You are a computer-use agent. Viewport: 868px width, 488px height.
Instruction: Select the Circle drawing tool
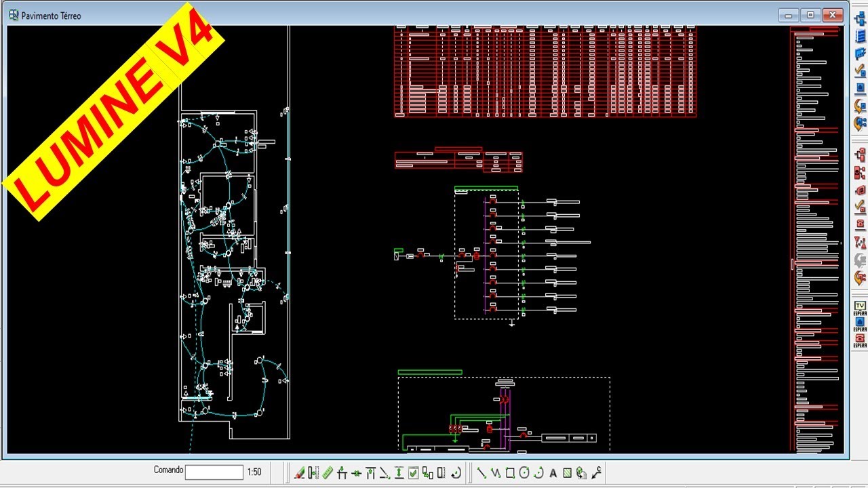(x=524, y=472)
